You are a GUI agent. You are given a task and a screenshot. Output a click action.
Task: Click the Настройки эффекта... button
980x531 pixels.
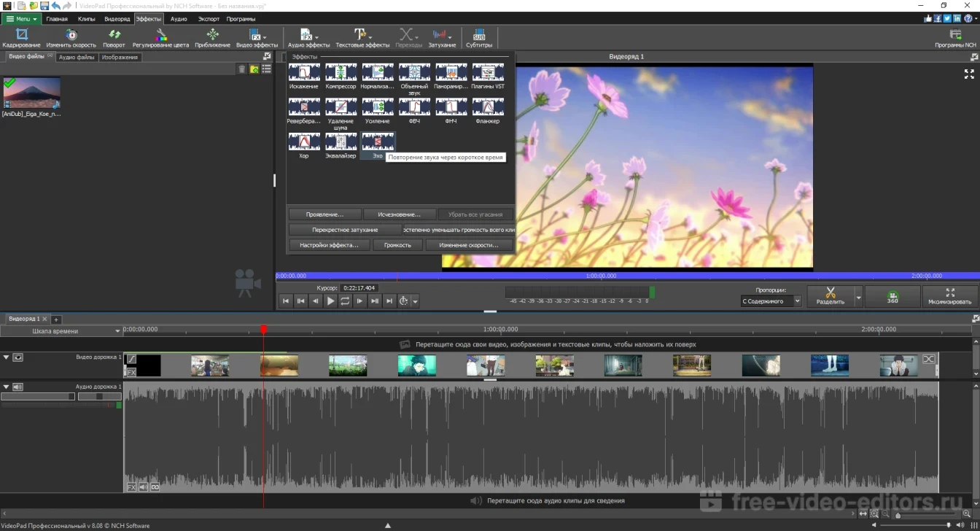coord(329,245)
